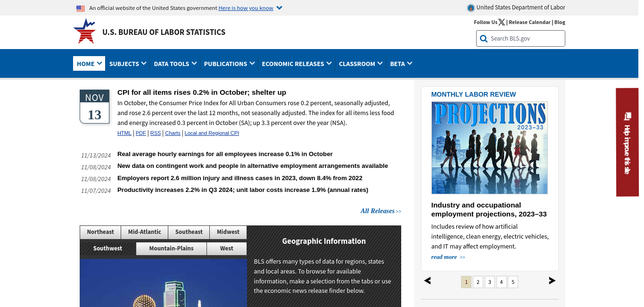Open the Blog link
The width and height of the screenshot is (644, 307).
pos(560,22)
